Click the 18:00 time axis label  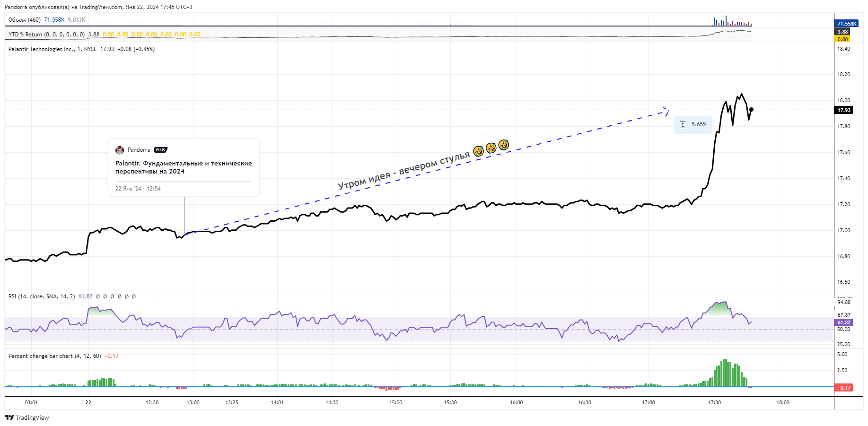pos(783,402)
